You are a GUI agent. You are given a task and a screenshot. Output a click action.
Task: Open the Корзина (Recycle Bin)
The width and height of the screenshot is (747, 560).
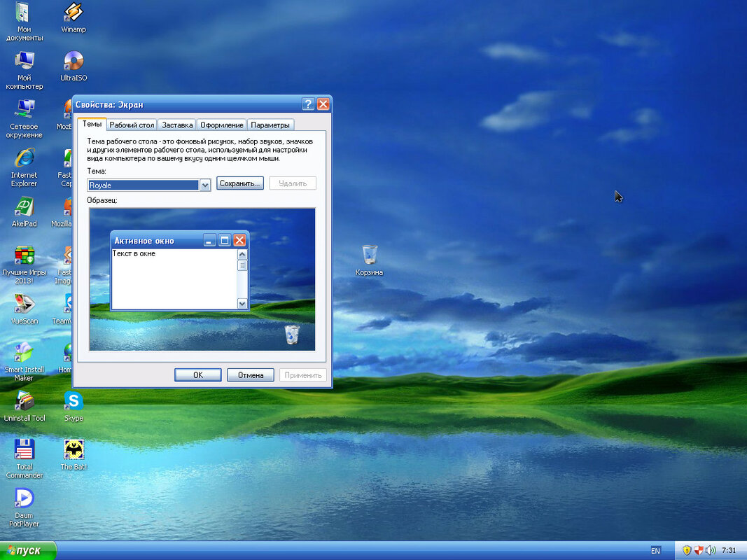point(370,253)
